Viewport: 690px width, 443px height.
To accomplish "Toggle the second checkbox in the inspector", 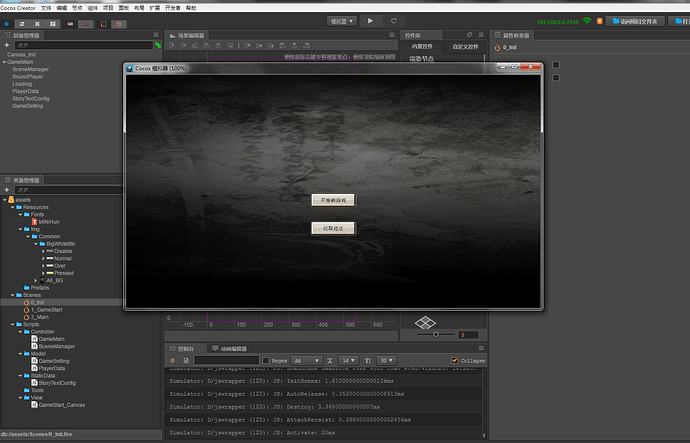I will point(556,77).
